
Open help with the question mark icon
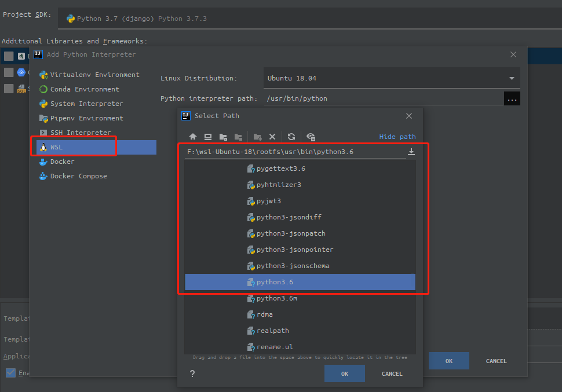point(192,374)
